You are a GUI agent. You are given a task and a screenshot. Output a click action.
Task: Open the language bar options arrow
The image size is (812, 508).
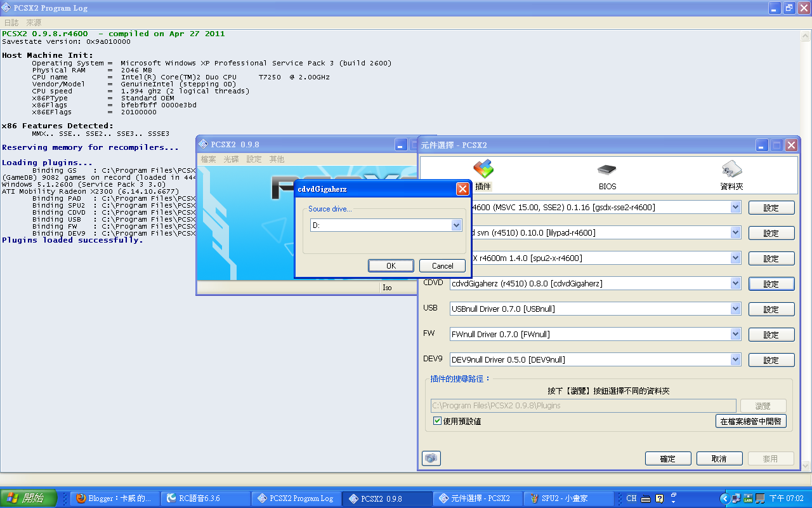click(673, 501)
